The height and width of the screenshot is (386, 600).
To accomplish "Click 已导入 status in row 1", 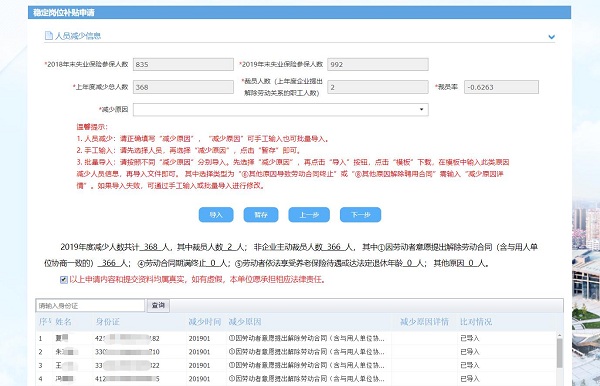I will click(470, 338).
